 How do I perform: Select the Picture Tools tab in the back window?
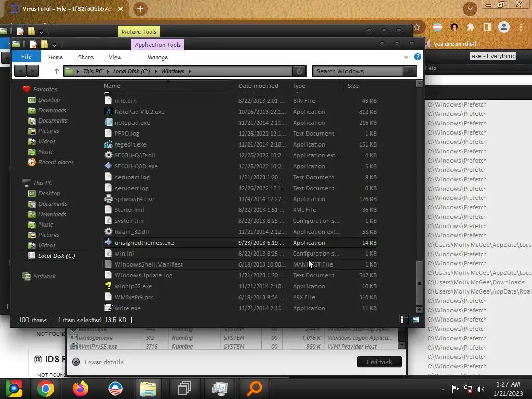click(x=139, y=32)
